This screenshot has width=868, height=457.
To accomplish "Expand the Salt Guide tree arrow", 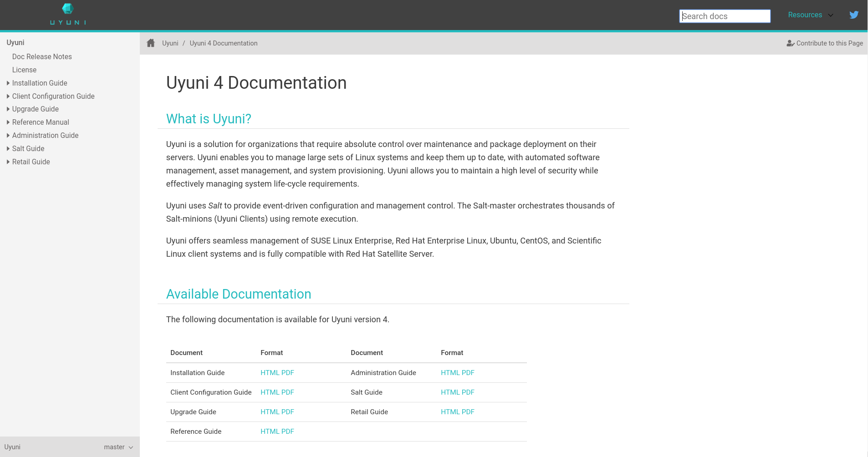I will pyautogui.click(x=8, y=148).
